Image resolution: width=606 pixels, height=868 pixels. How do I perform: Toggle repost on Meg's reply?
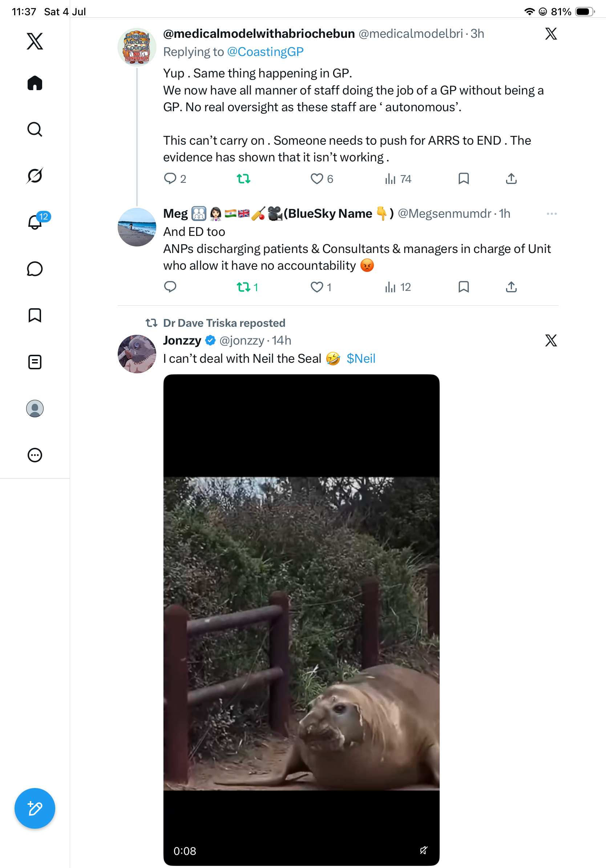[x=247, y=287]
